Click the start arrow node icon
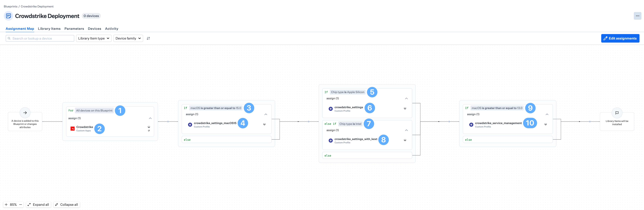The width and height of the screenshot is (644, 210). click(25, 113)
